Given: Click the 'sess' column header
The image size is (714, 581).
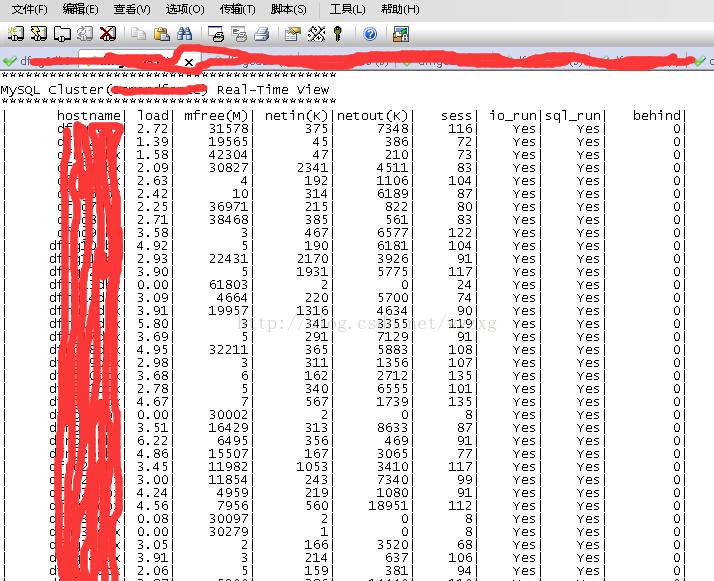Looking at the screenshot, I should click(456, 116).
